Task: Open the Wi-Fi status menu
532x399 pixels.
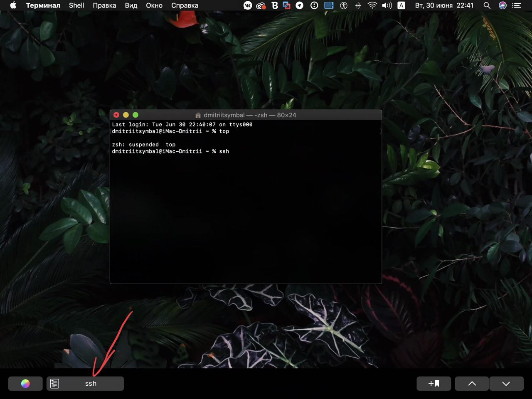Action: point(372,5)
